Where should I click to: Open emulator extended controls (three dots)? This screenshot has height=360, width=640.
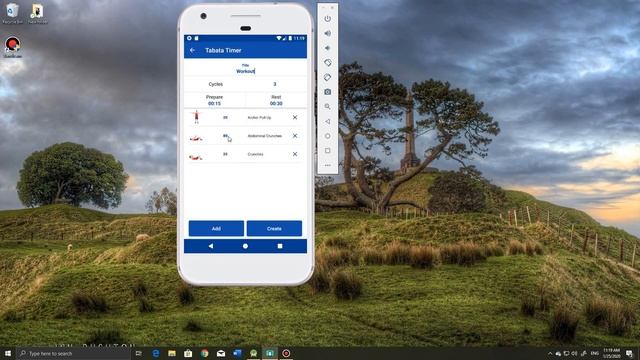click(327, 165)
